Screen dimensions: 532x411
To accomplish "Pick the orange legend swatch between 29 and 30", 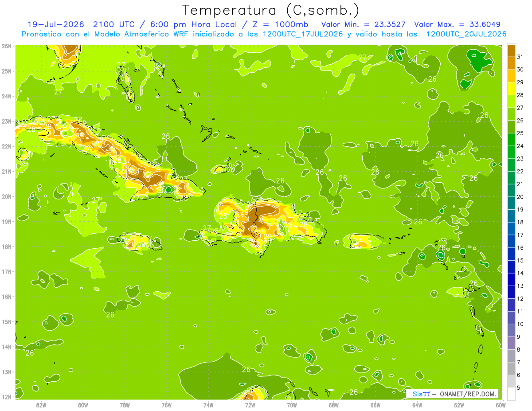I will (511, 76).
